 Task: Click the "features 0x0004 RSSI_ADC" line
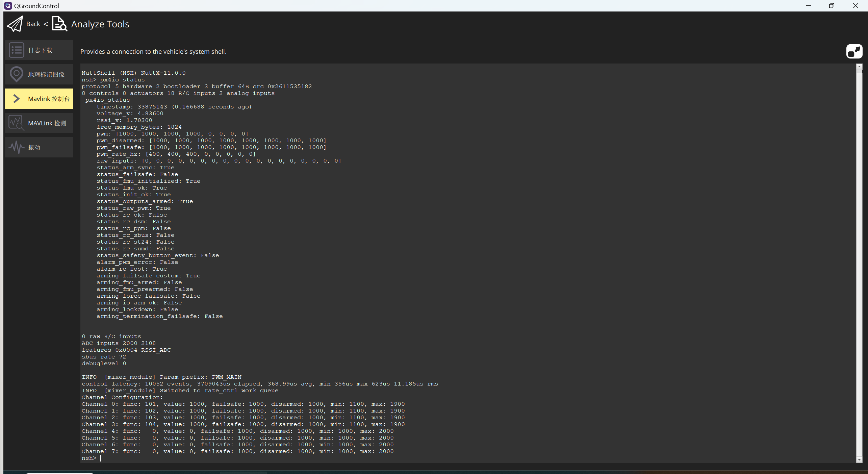126,350
